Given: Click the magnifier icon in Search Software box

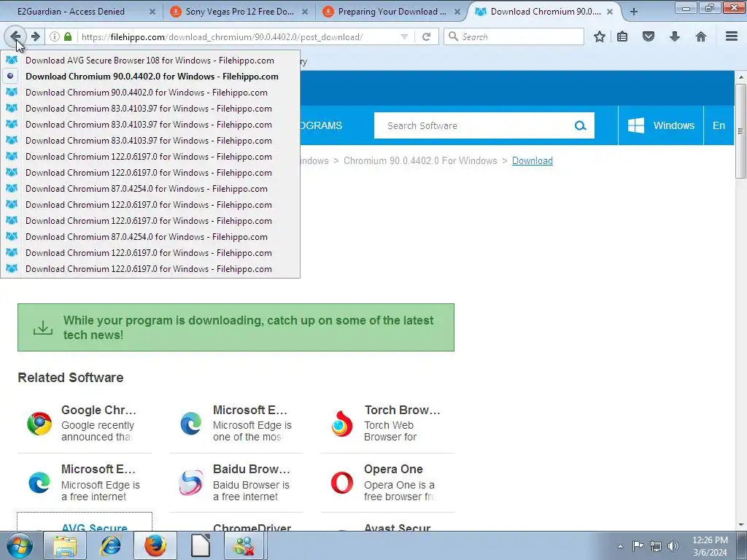Looking at the screenshot, I should (x=580, y=125).
